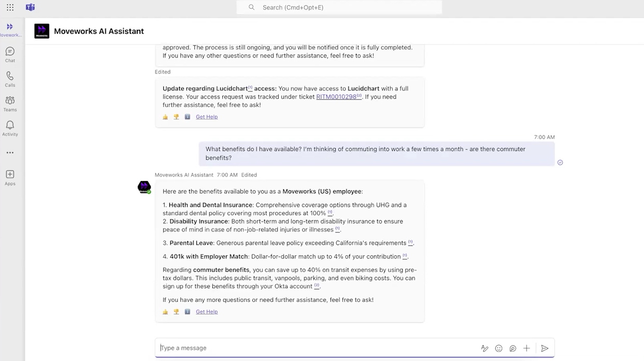Open the Chat section in sidebar

pyautogui.click(x=10, y=54)
